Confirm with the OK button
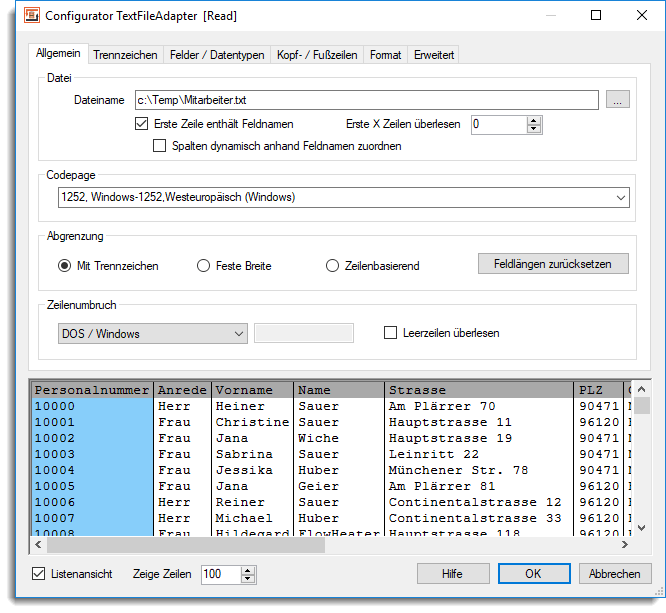 pos(533,574)
